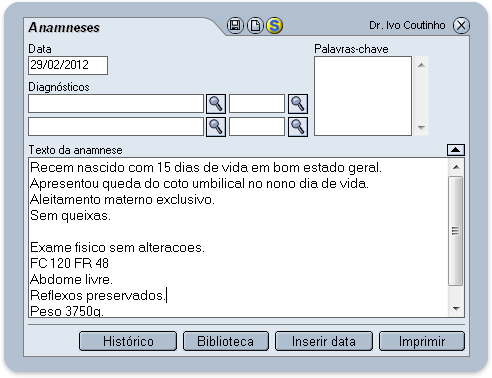Click Palavras-chave scrollbar up arrow

point(421,65)
